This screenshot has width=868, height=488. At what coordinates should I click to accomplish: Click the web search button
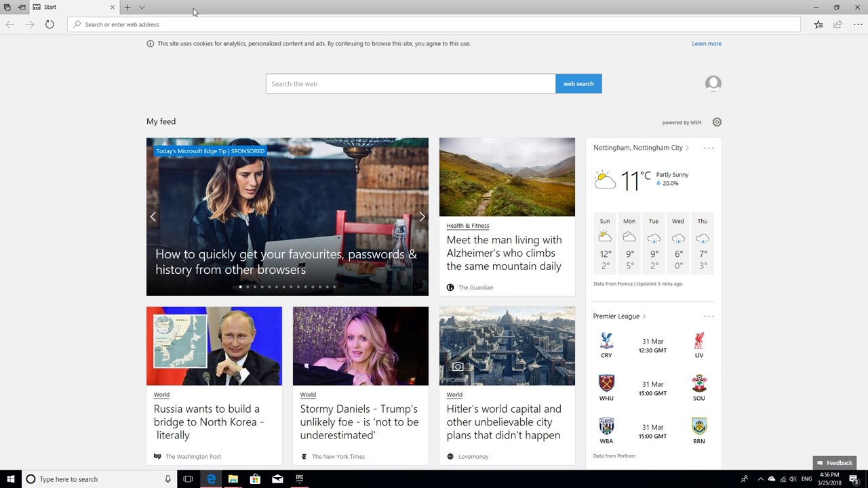pos(578,84)
